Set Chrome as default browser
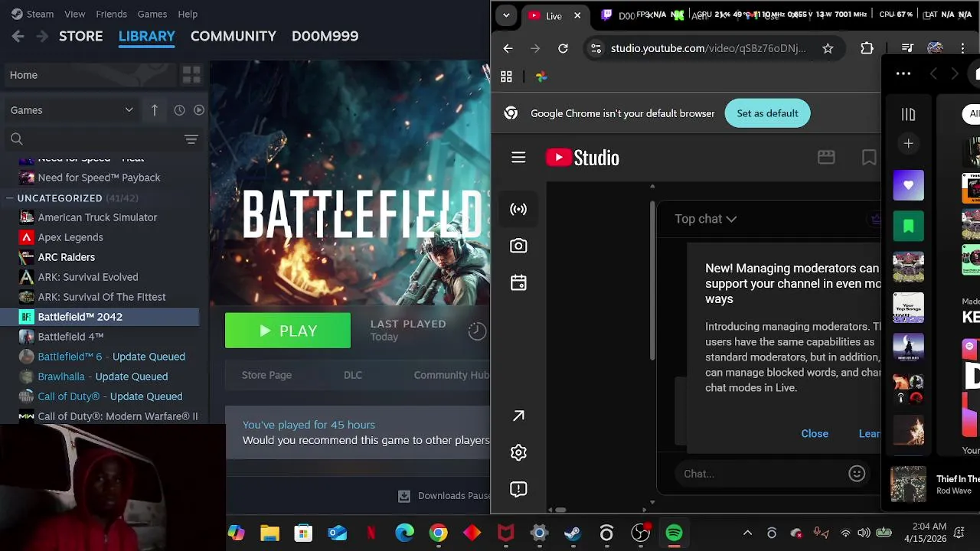This screenshot has height=551, width=980. coord(767,113)
